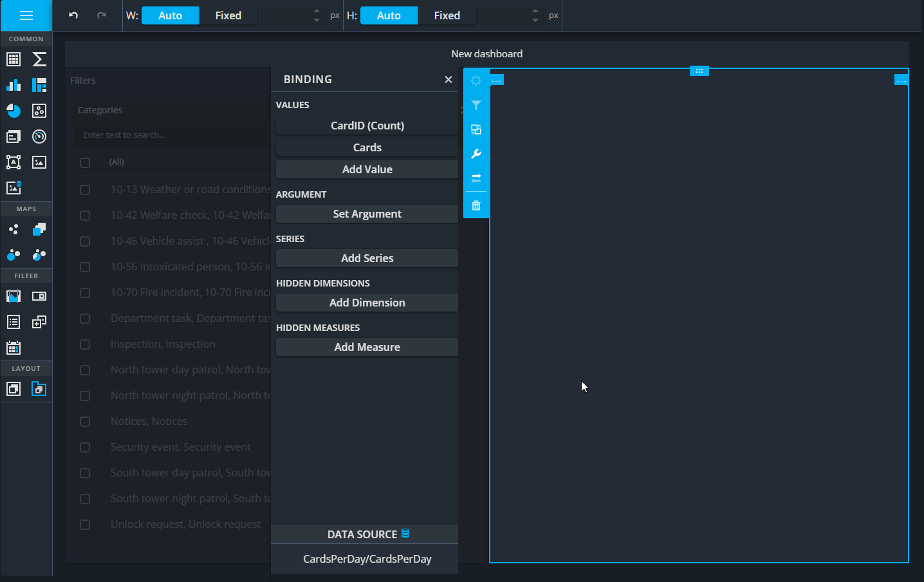Add a Tree View filter item
924x582 pixels.
[39, 322]
